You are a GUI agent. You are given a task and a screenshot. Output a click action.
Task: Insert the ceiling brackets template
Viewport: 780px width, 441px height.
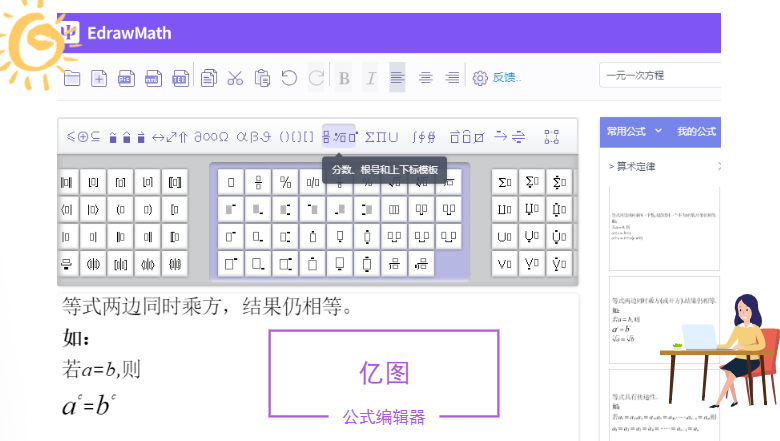pyautogui.click(x=120, y=182)
